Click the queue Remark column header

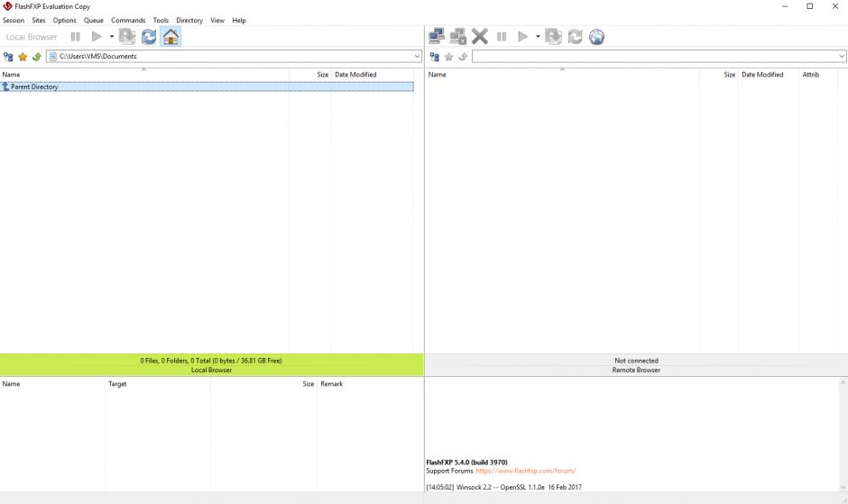pyautogui.click(x=370, y=384)
